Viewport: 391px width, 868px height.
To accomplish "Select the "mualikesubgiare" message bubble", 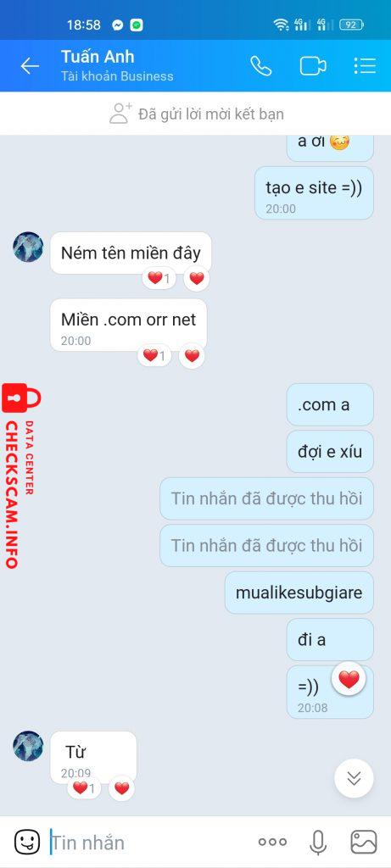I will [299, 593].
